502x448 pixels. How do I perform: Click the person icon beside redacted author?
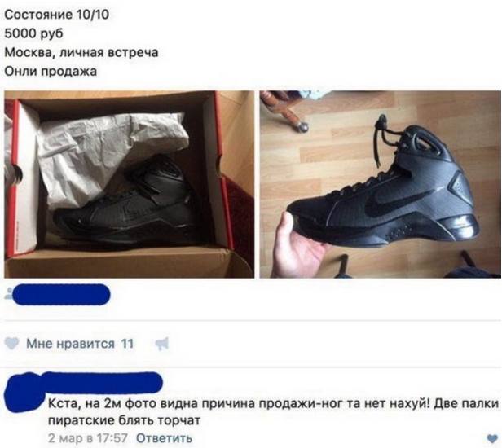pos(9,293)
